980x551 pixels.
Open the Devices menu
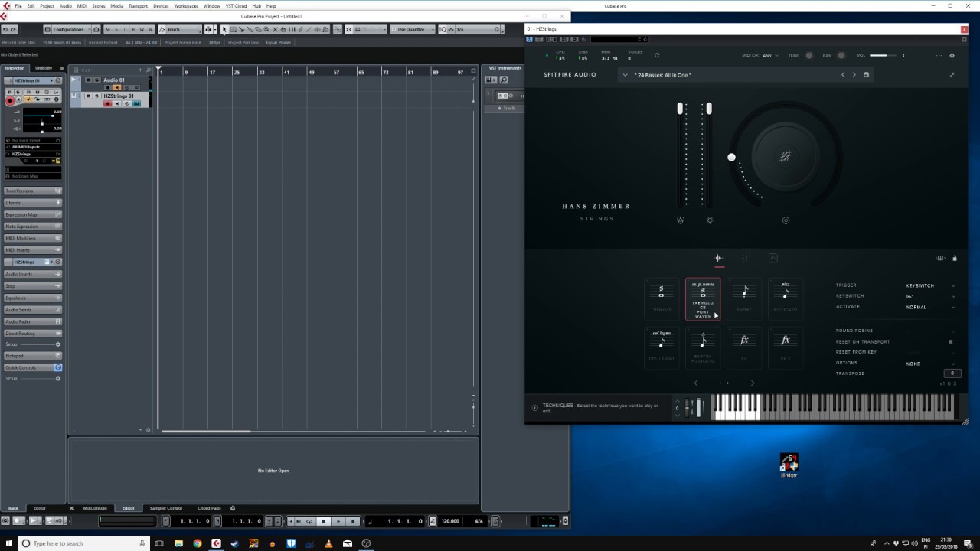point(161,5)
